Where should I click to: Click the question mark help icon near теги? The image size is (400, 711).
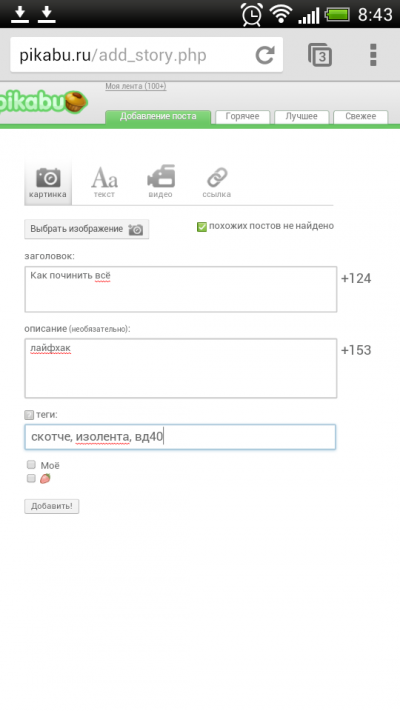point(29,415)
